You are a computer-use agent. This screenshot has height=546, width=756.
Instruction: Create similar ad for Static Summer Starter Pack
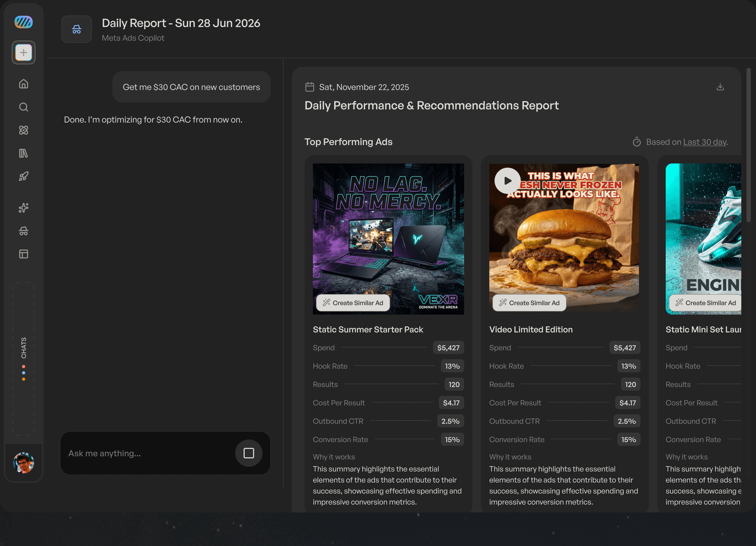(x=353, y=303)
